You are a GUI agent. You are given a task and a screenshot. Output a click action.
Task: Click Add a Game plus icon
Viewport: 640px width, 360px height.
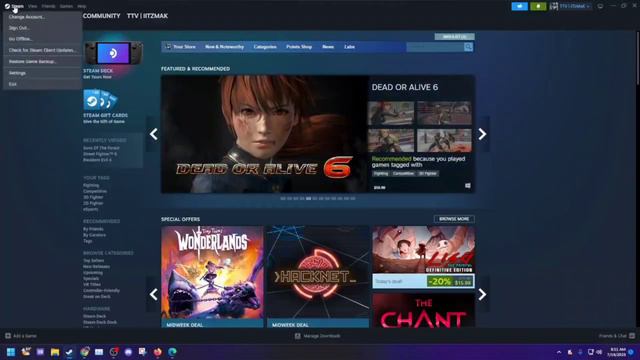[8, 336]
